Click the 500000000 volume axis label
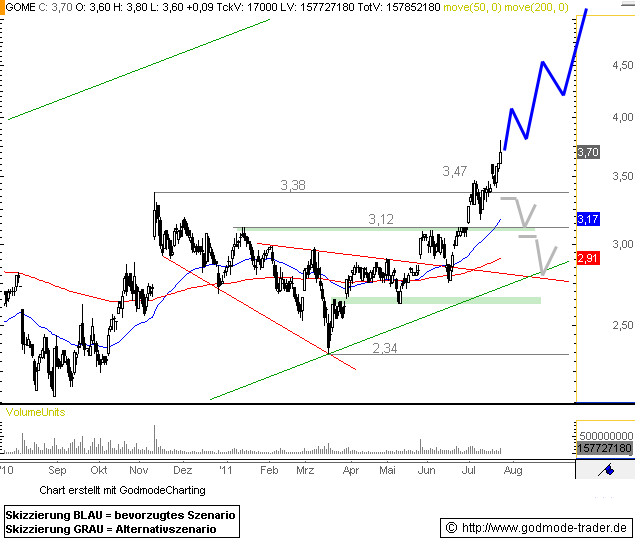 point(606,436)
